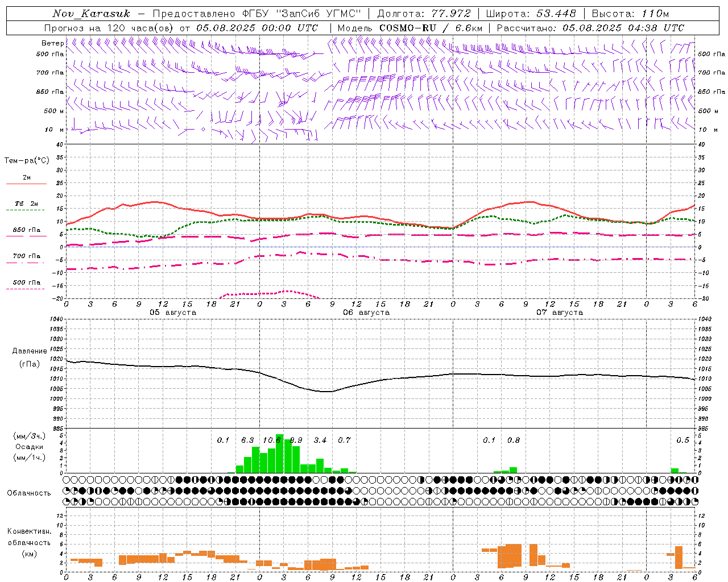The width and height of the screenshot is (728, 582).
Task: Click the '8.9' precipitation total value
Action: (x=296, y=440)
